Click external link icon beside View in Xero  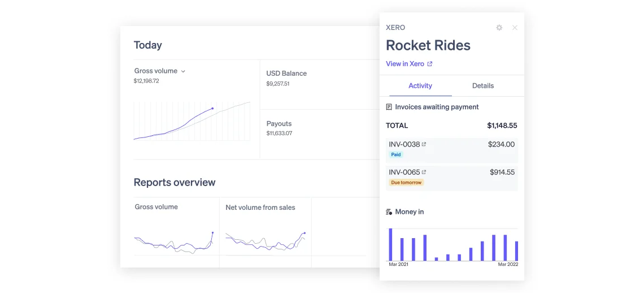pos(430,64)
